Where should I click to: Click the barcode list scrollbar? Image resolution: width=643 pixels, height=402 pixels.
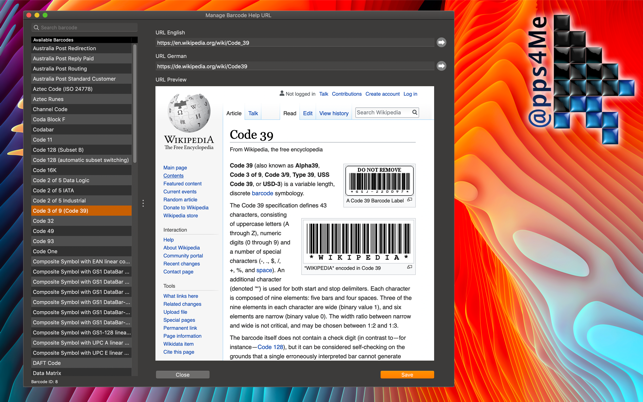click(135, 103)
